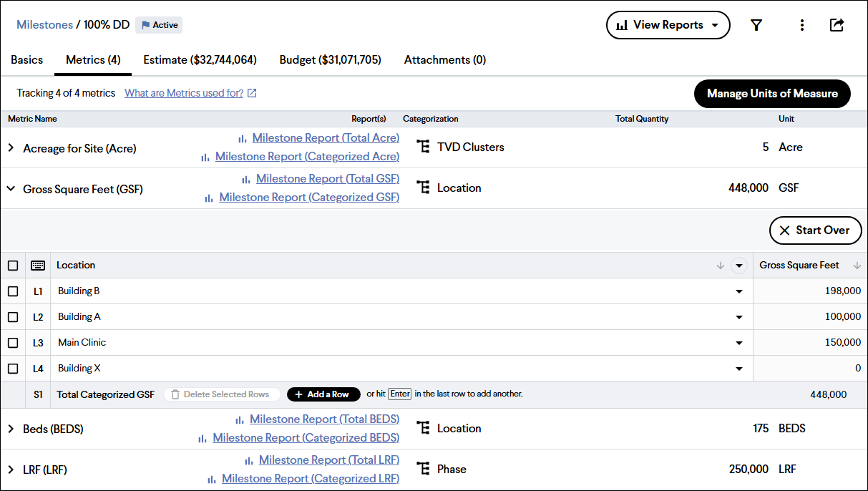
Task: Collapse the Gross Square Feet metric
Action: [11, 189]
